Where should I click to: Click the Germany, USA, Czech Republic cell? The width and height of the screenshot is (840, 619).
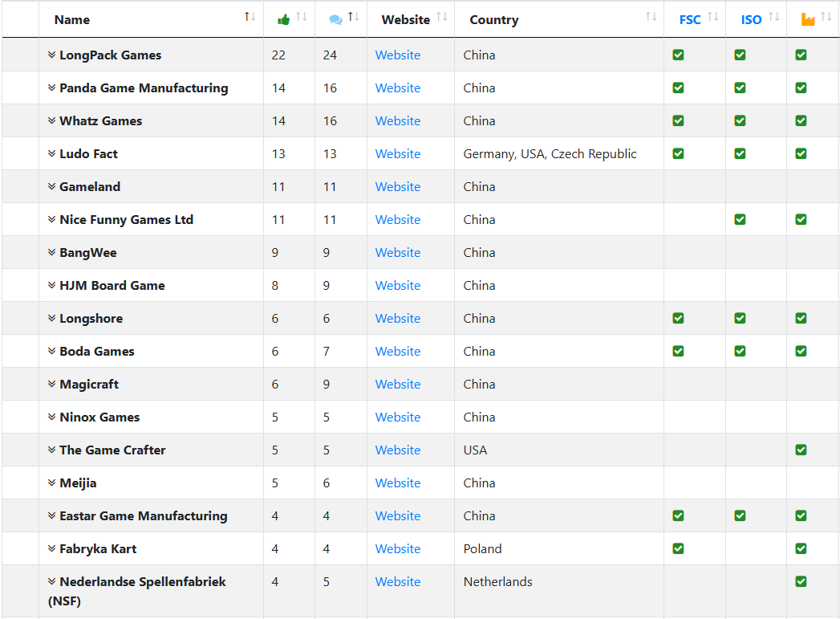pyautogui.click(x=550, y=154)
